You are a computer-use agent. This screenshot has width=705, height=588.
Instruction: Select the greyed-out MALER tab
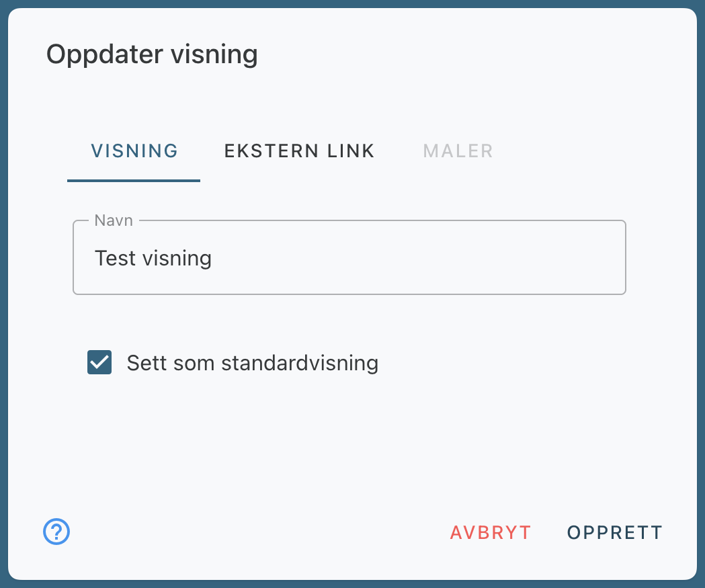458,151
